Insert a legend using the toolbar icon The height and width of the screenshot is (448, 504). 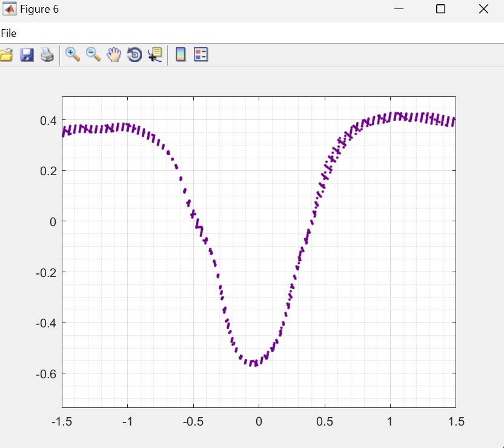click(x=201, y=55)
